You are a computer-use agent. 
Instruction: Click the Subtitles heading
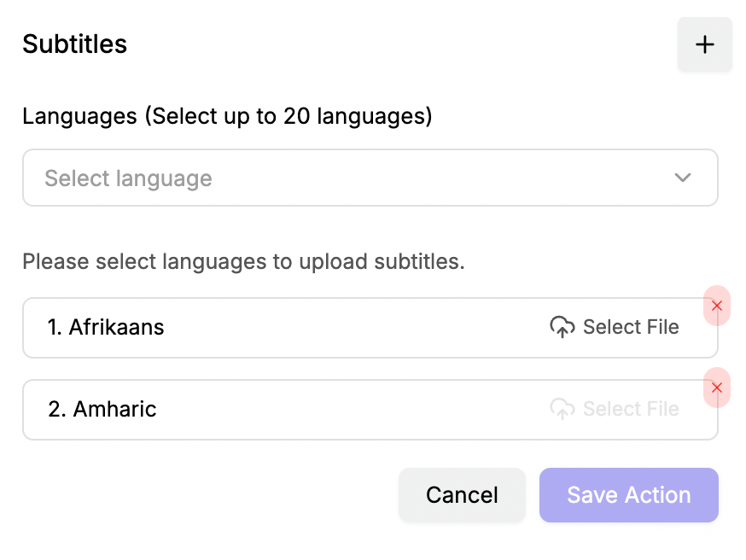point(75,44)
